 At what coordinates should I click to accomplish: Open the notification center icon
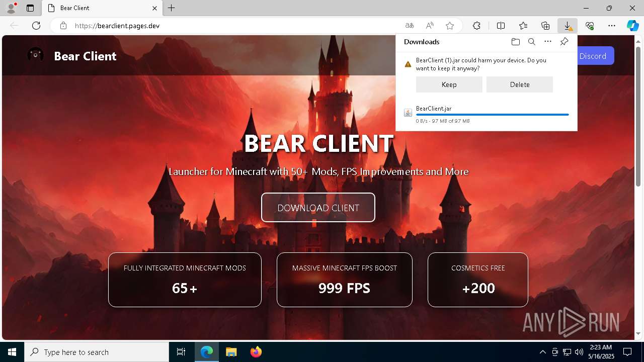click(627, 352)
